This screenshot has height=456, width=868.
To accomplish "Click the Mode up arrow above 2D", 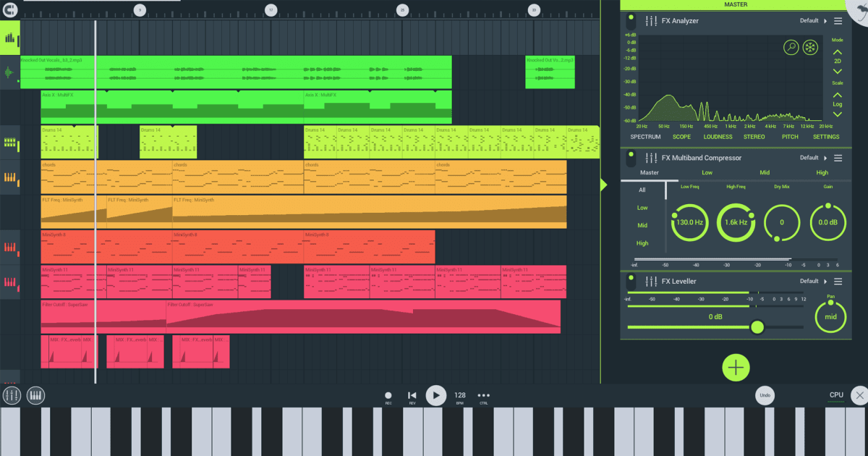I will [x=838, y=52].
